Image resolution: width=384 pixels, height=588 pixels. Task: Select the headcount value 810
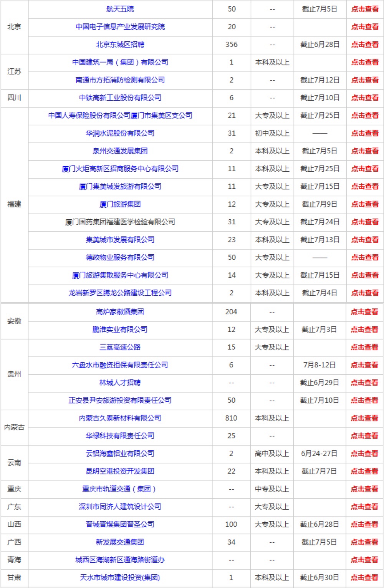click(x=231, y=418)
